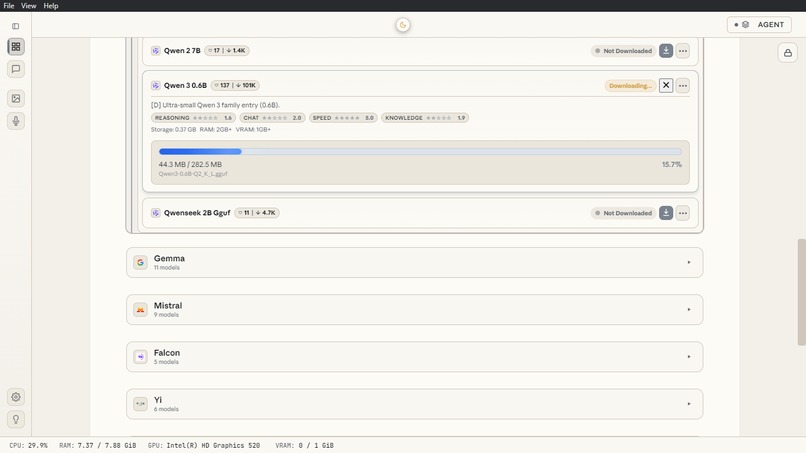The width and height of the screenshot is (806, 453).
Task: Toggle dark mode moon icon
Action: pyautogui.click(x=403, y=25)
